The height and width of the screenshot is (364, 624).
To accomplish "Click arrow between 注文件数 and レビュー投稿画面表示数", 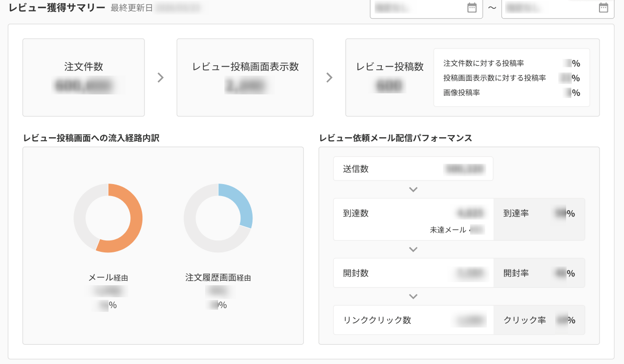I will click(x=160, y=78).
